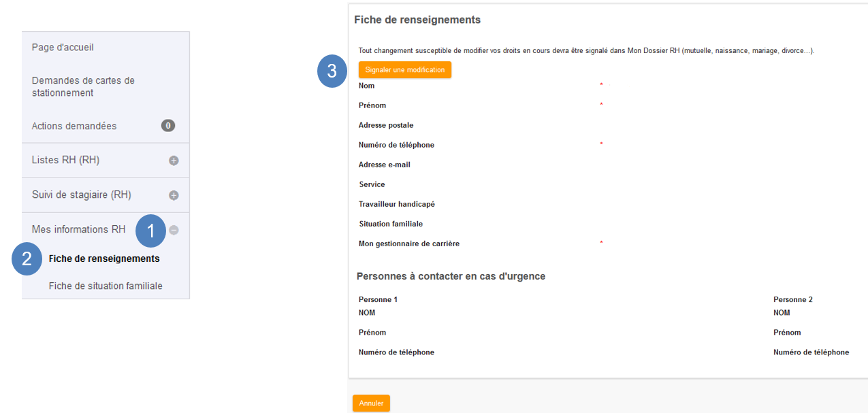This screenshot has height=419, width=868.
Task: Select Fiche de situation familiale submenu item
Action: pyautogui.click(x=106, y=286)
